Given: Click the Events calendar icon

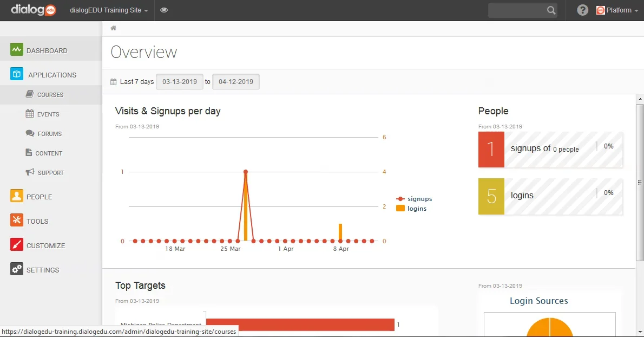Looking at the screenshot, I should [x=30, y=113].
